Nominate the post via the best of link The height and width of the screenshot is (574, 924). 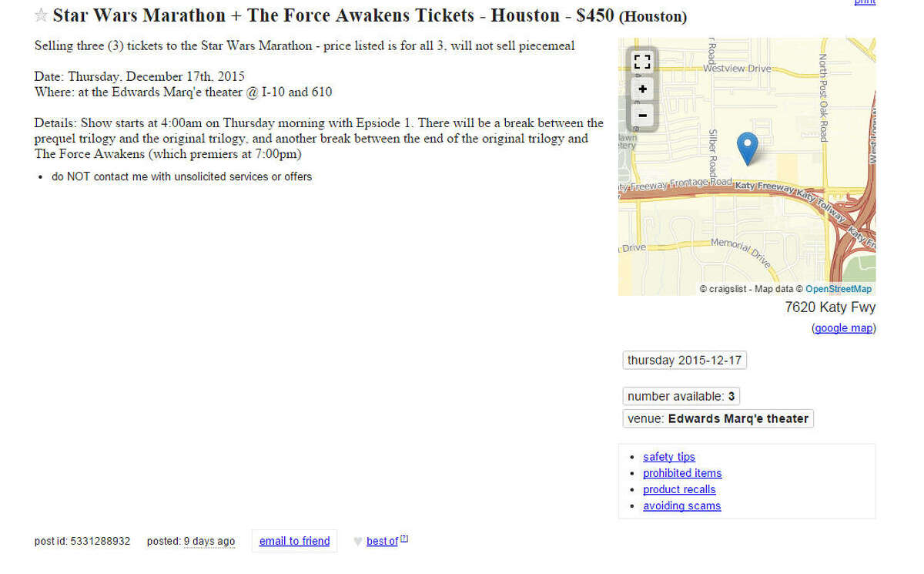coord(382,542)
